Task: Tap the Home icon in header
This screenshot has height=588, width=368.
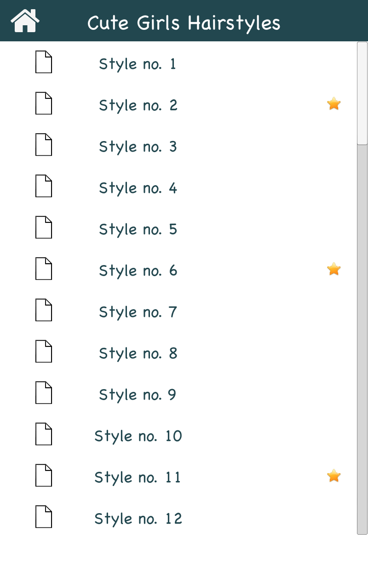Action: pos(25,21)
